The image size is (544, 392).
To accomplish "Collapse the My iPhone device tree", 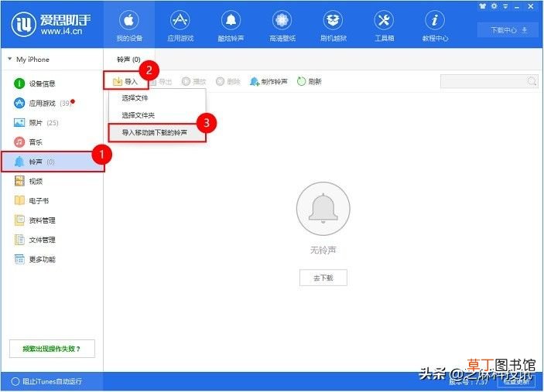I will 10,59.
